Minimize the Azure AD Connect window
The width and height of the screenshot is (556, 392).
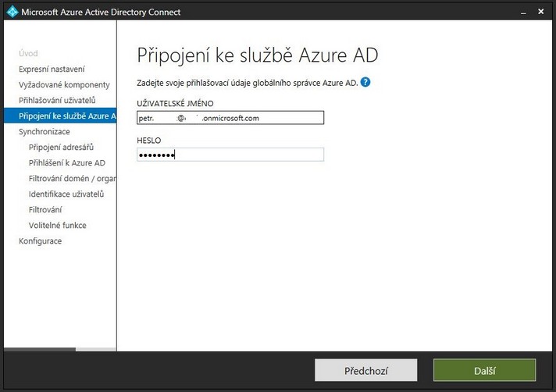click(x=523, y=12)
